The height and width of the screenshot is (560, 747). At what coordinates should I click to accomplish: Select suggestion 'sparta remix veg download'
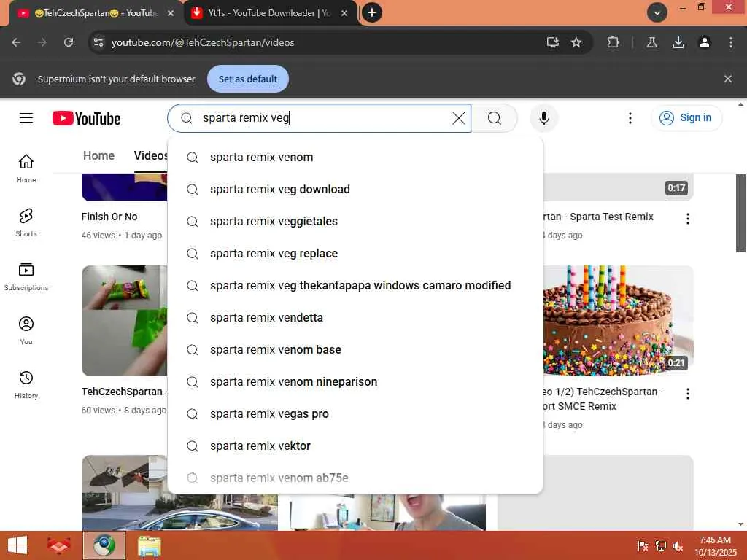point(355,189)
